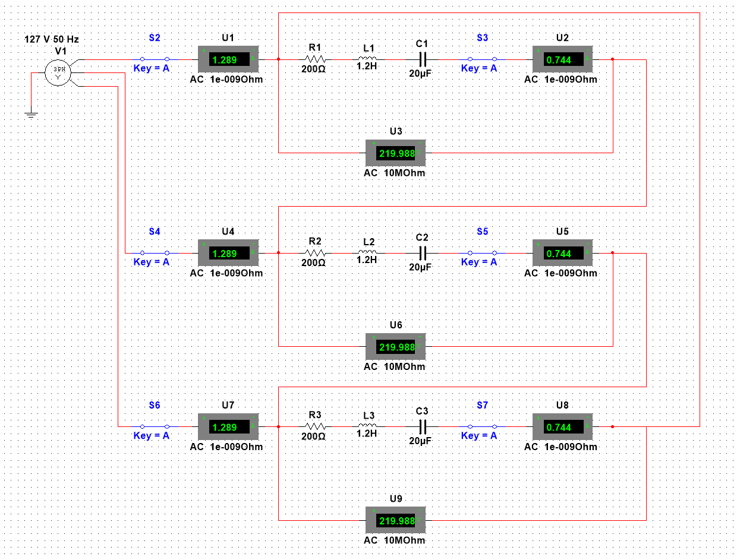Click the 'Key = A' label under S7
The height and width of the screenshot is (560, 740).
pos(479,435)
